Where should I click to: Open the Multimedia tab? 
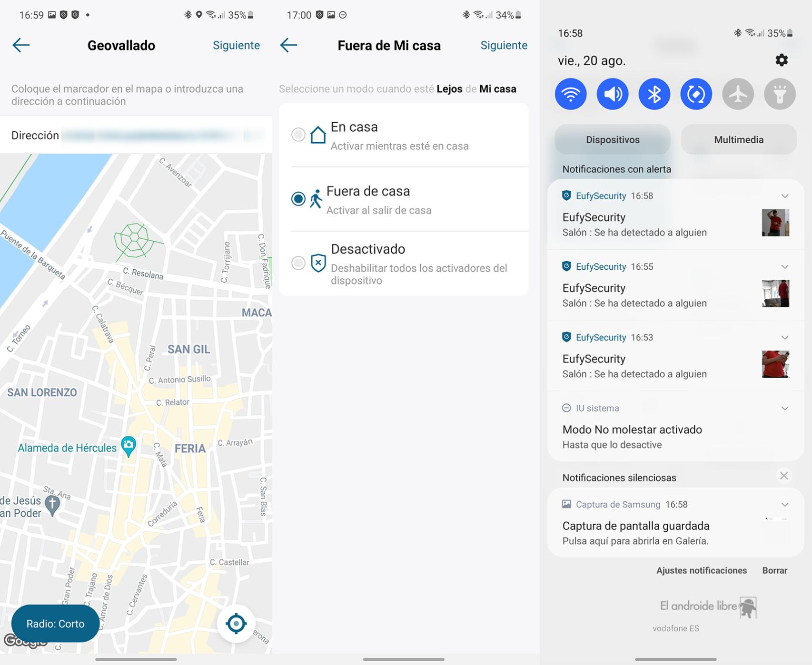point(738,140)
